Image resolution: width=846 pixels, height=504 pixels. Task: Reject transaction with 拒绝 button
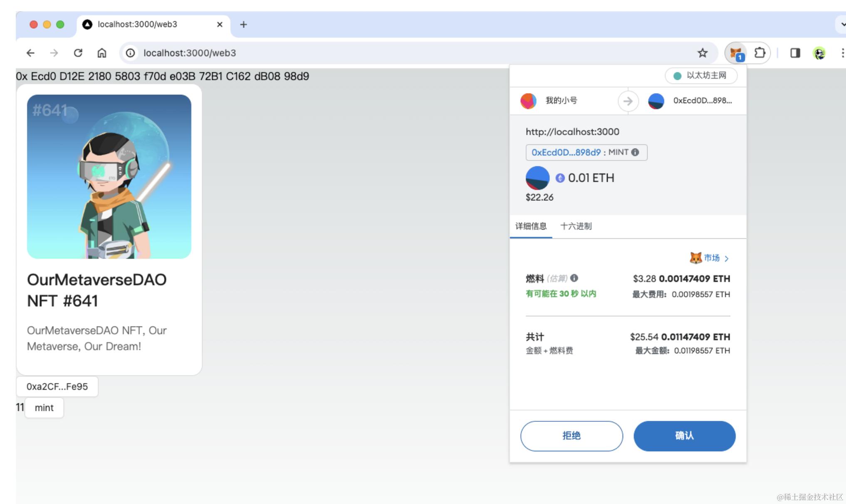tap(571, 436)
